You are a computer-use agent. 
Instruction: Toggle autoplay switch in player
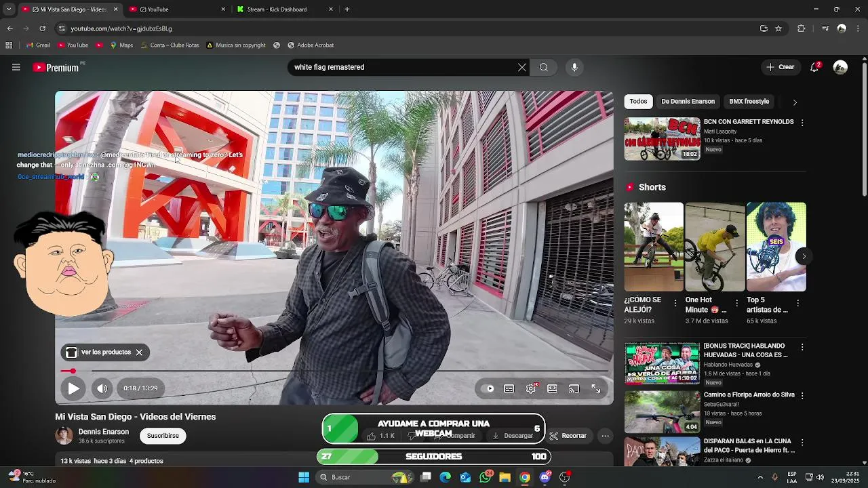point(488,388)
